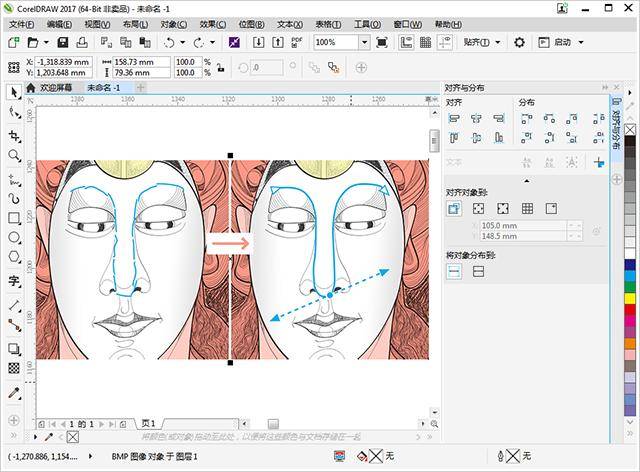The width and height of the screenshot is (640, 472).
Task: Select the Ellipse tool
Action: (14, 238)
